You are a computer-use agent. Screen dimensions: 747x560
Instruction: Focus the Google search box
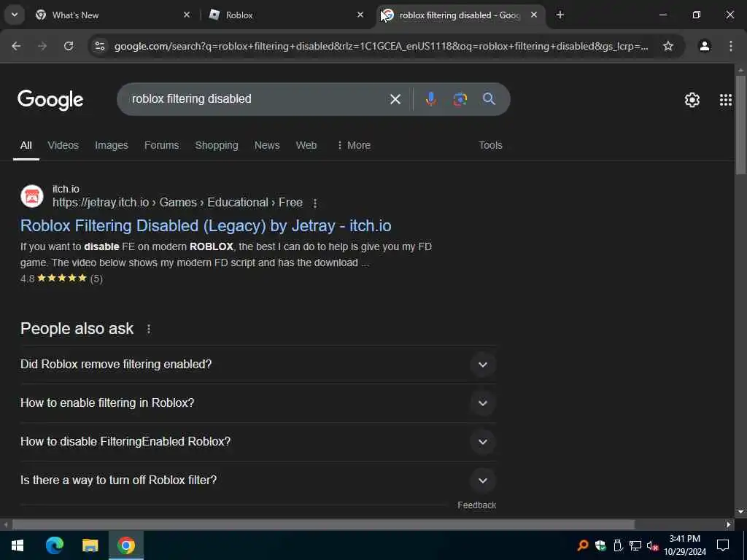[258, 99]
